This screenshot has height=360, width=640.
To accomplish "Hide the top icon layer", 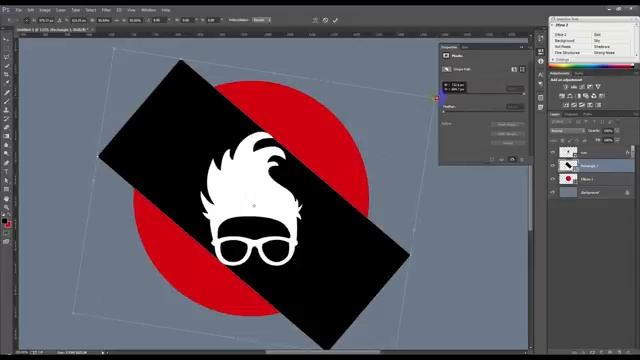I will (553, 152).
